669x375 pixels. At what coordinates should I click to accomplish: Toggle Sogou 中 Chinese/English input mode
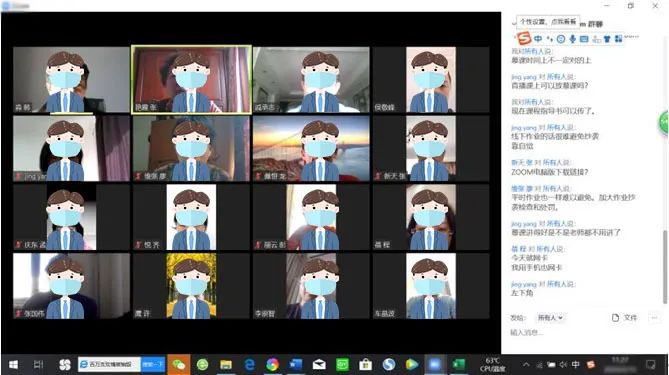pos(538,39)
